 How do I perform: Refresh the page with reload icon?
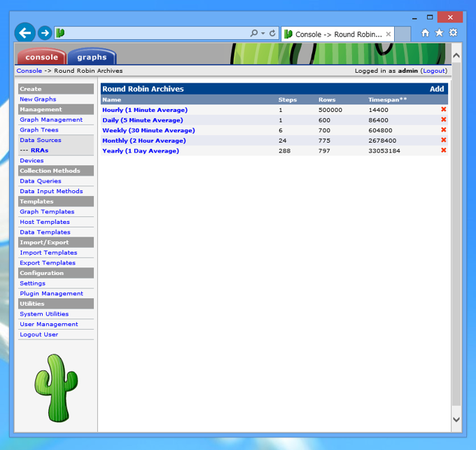click(272, 33)
